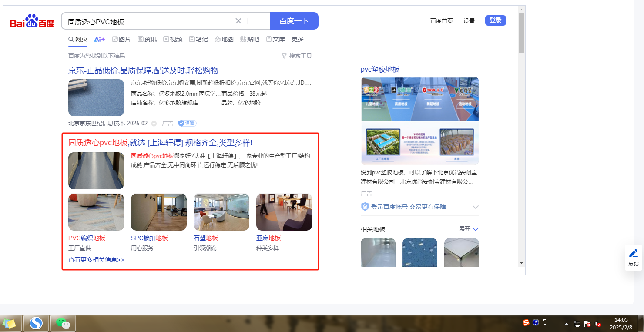This screenshot has height=332, width=644.
Task: Open the JD blue flooring product thumbnail
Action: point(96,97)
